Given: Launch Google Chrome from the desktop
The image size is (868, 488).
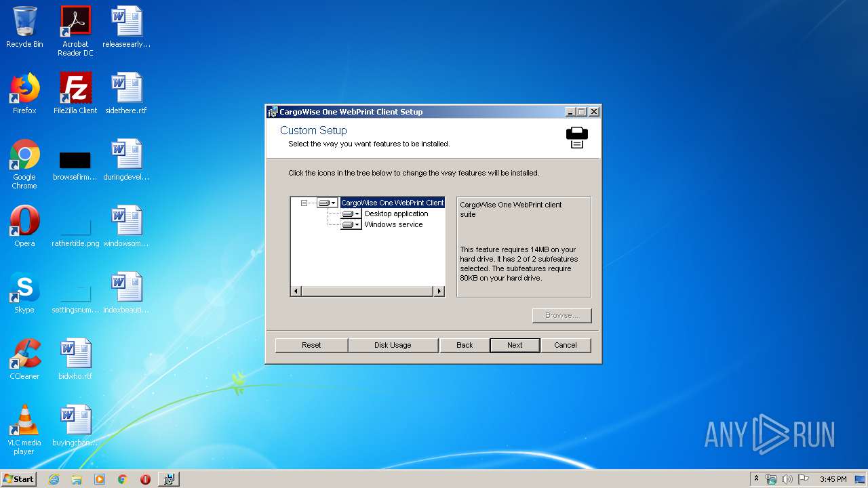Looking at the screenshot, I should click(24, 164).
